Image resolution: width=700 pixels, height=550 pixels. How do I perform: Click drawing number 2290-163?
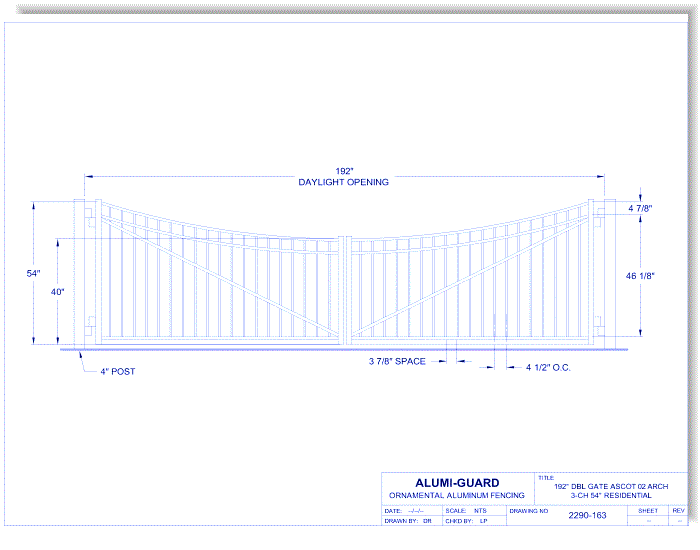pos(587,516)
